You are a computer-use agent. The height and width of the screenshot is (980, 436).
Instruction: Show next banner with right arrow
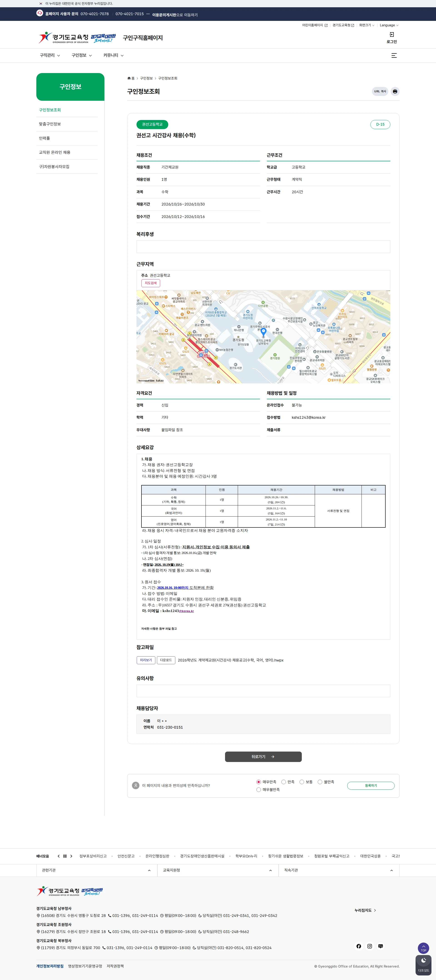coord(71,856)
